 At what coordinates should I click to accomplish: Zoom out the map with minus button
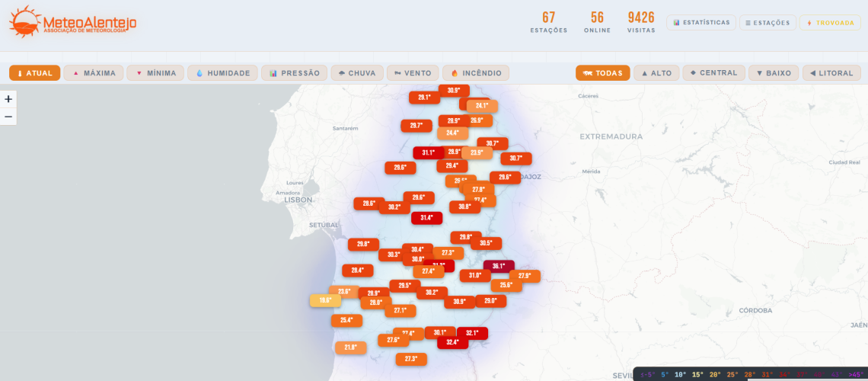8,117
